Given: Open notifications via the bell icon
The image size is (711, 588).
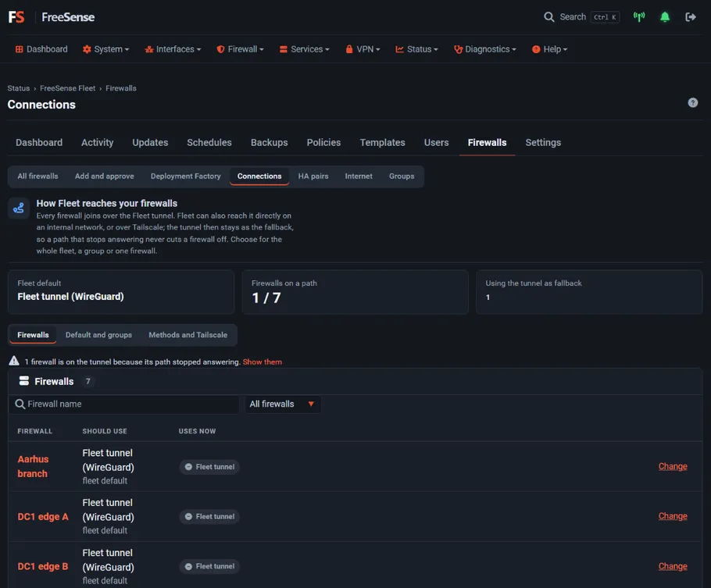Looking at the screenshot, I should (665, 17).
